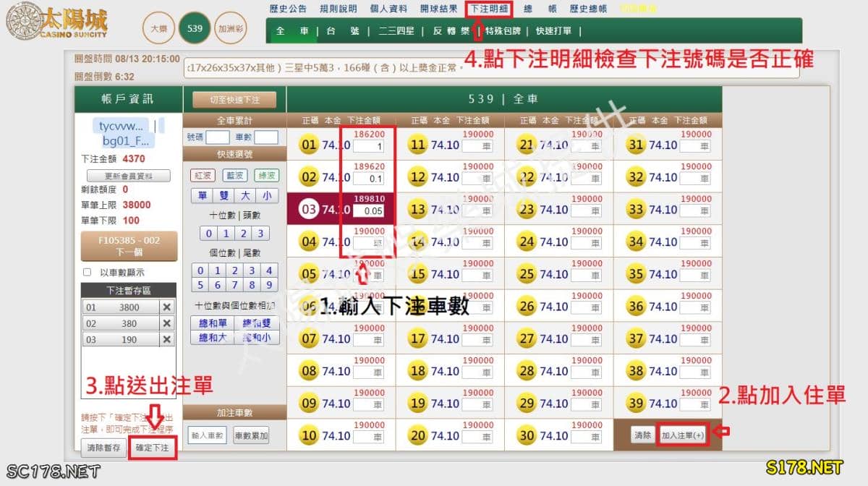The height and width of the screenshot is (486, 868).
Task: Click the 車數累加 button
Action: [x=250, y=435]
